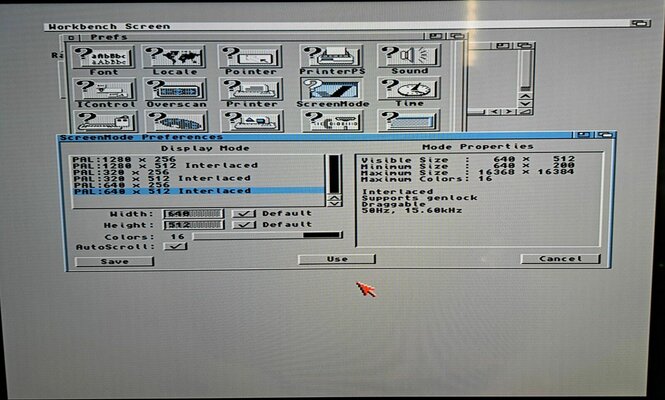Click ScreenMode Preferences zoom gadget
The width and height of the screenshot is (665, 400).
pos(583,135)
